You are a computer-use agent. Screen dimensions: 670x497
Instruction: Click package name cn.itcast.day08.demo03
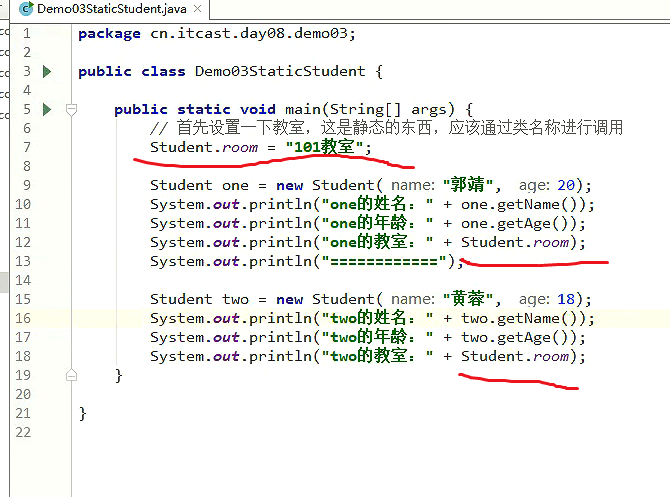click(x=249, y=33)
